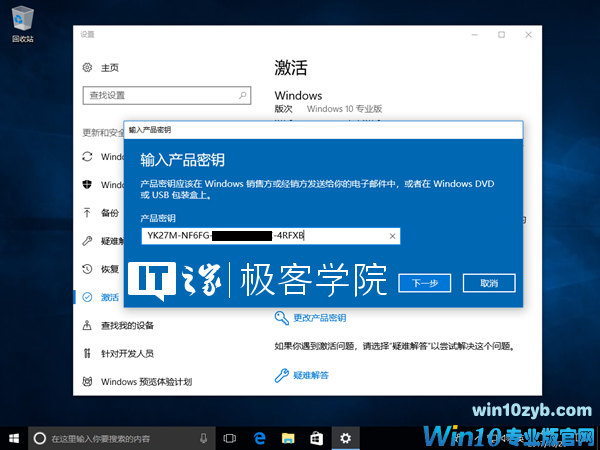
Task: Open Task View from the taskbar
Action: point(230,438)
